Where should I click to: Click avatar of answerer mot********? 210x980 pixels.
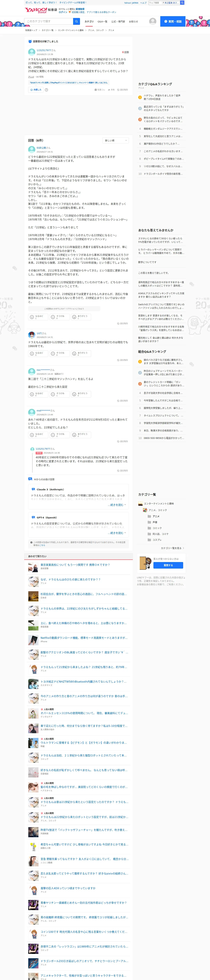(x=32, y=412)
